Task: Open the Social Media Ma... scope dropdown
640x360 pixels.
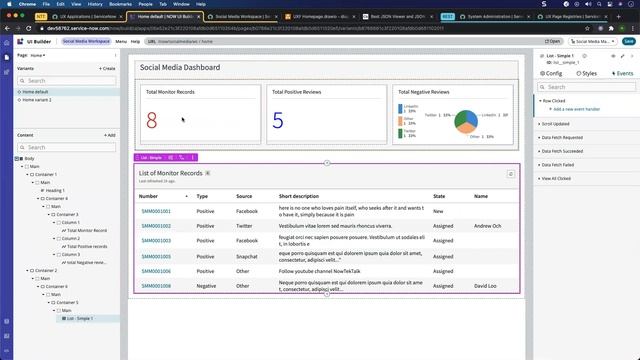Action: pos(593,41)
